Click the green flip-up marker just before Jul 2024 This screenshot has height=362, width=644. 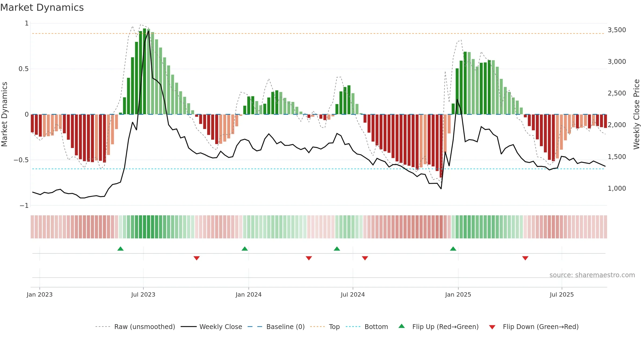(x=337, y=249)
